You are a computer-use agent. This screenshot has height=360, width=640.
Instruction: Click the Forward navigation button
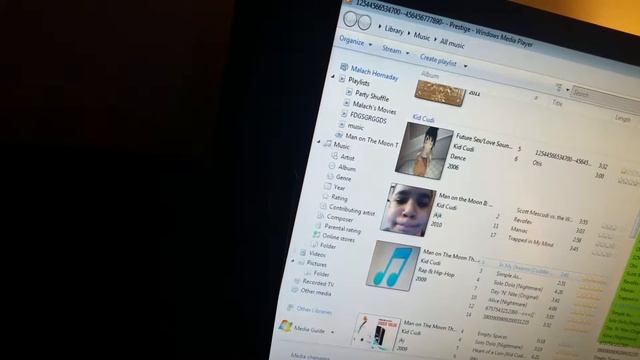coord(364,22)
